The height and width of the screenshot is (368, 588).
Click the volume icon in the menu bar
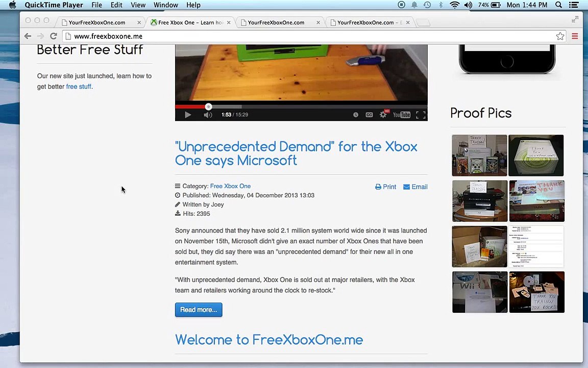pos(468,5)
